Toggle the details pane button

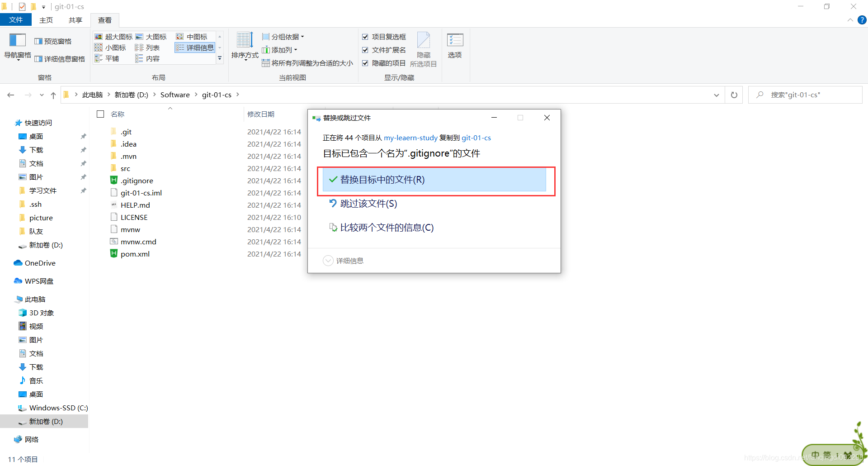60,59
